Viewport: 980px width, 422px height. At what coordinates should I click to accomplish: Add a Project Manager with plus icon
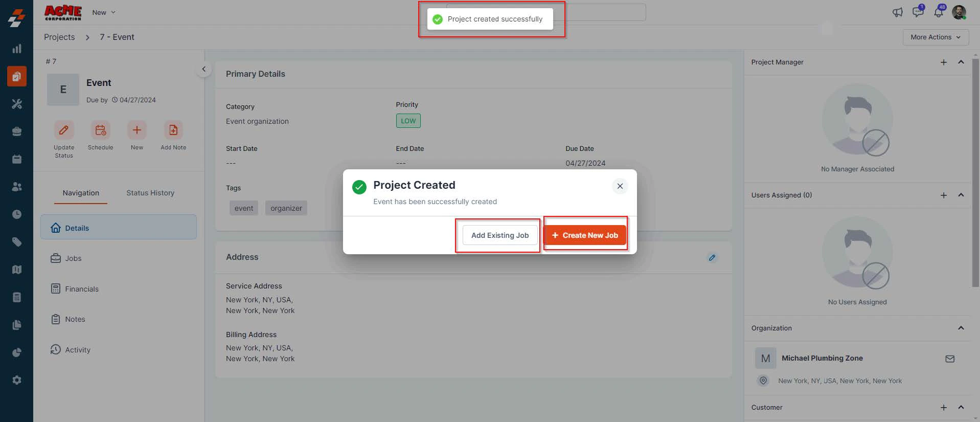tap(944, 62)
